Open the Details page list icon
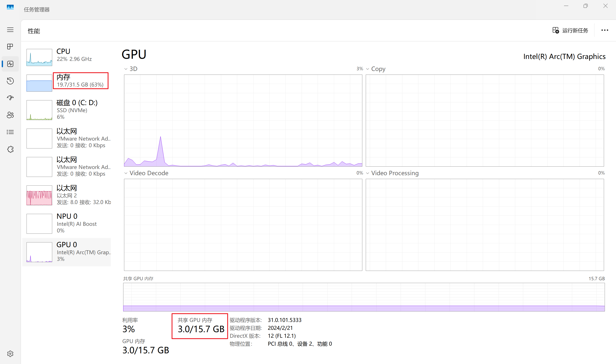Screen dimensions: 616x364 pyautogui.click(x=10, y=132)
